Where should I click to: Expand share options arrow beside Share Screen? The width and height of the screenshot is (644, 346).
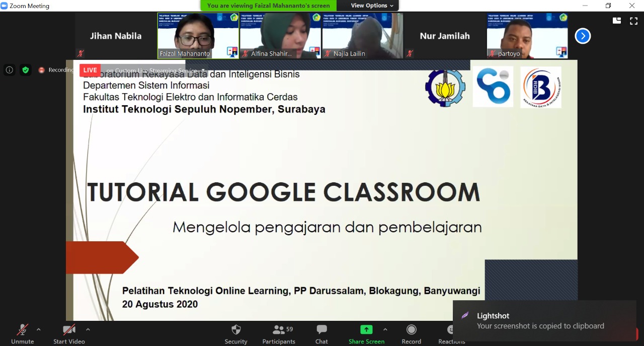coord(385,330)
